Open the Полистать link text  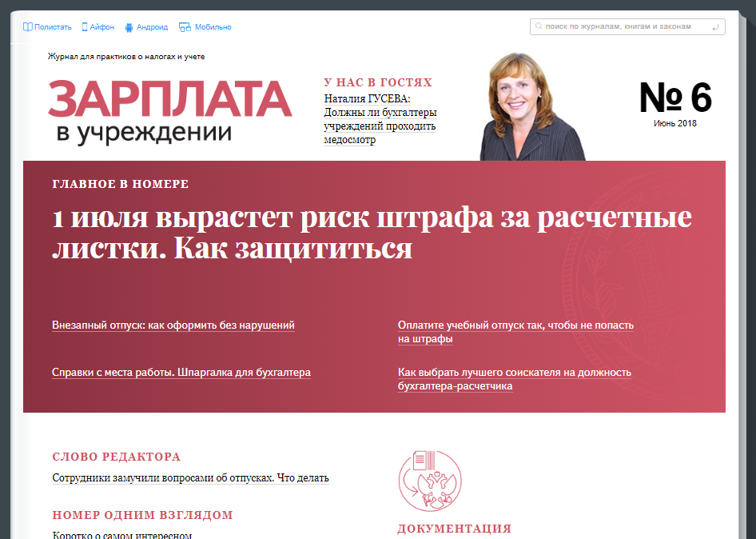click(53, 27)
